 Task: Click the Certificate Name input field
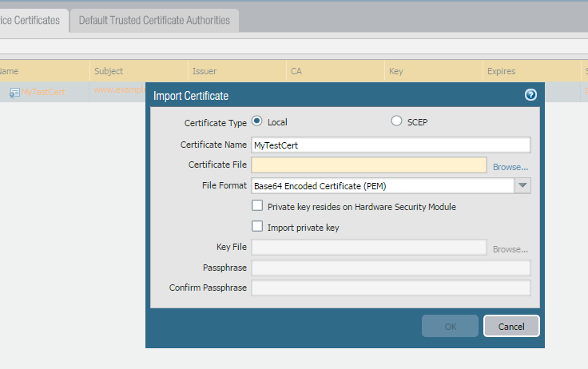(391, 145)
